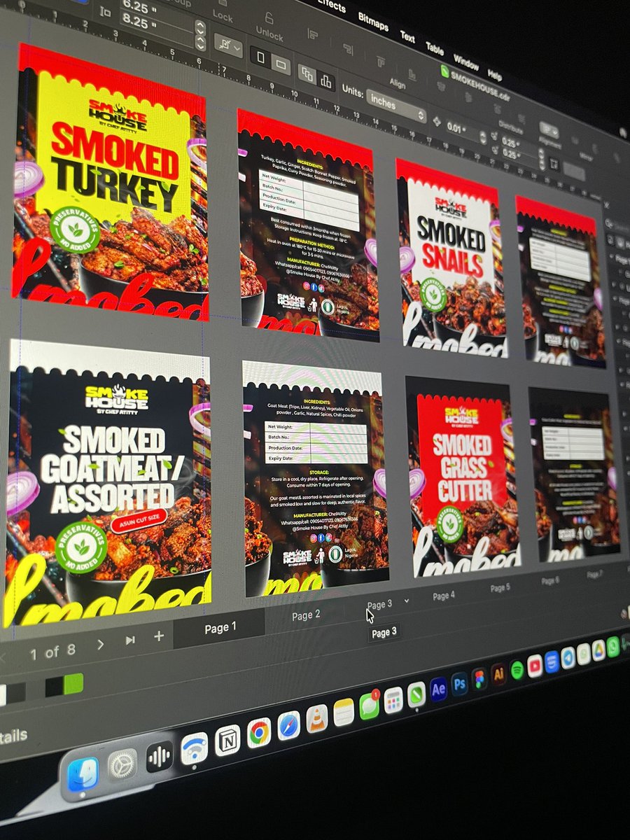Switch to the Page 1 tab
Image resolution: width=630 pixels, height=840 pixels.
(220, 627)
